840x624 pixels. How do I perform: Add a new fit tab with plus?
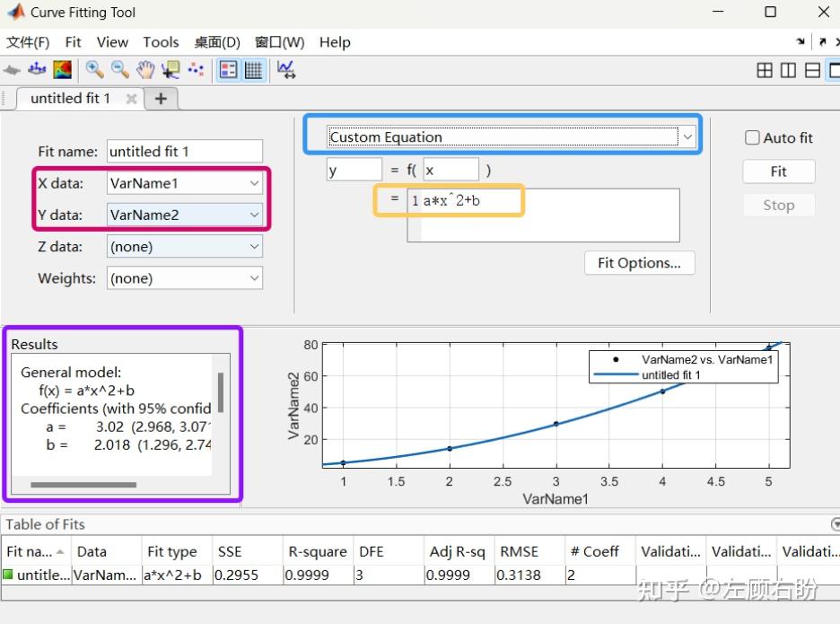pyautogui.click(x=161, y=99)
